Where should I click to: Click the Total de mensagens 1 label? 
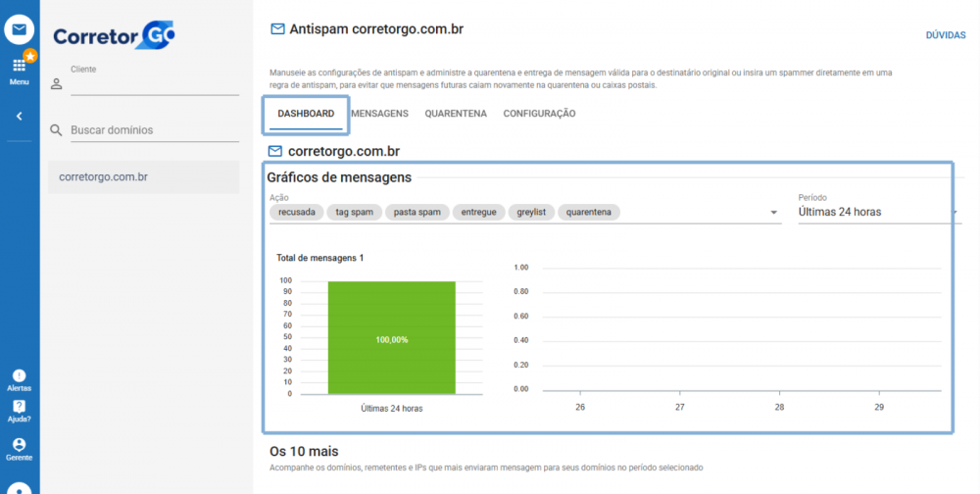pos(320,258)
